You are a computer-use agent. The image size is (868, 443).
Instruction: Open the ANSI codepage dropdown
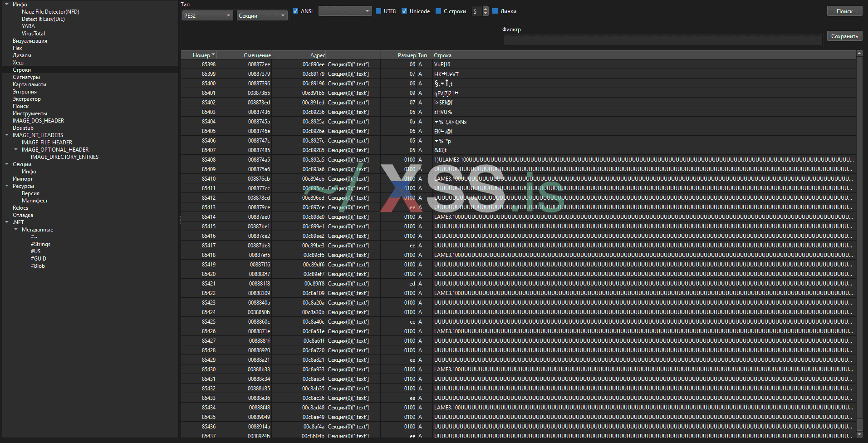[x=345, y=11]
